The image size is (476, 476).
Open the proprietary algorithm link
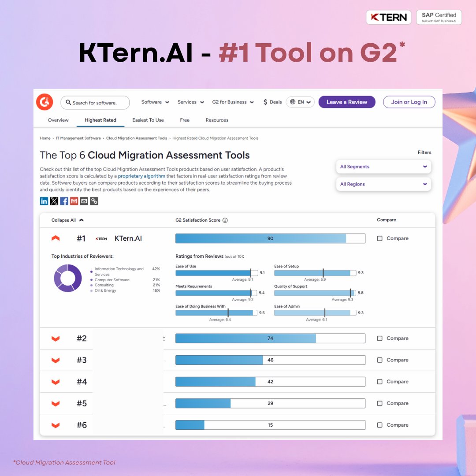pyautogui.click(x=141, y=176)
